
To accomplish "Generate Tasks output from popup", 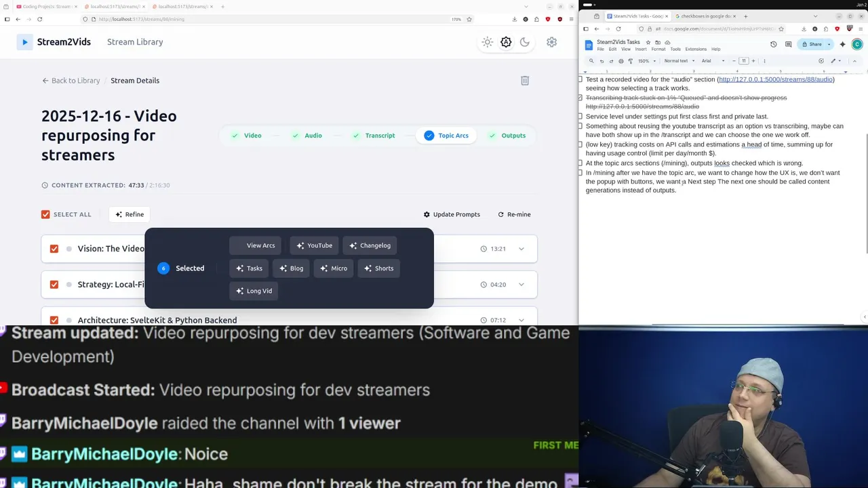I will (249, 268).
